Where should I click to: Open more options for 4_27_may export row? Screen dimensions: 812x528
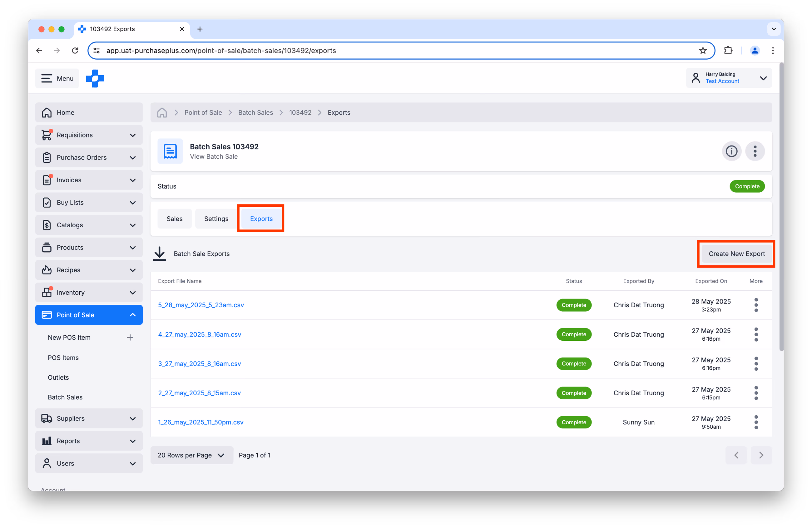point(756,334)
